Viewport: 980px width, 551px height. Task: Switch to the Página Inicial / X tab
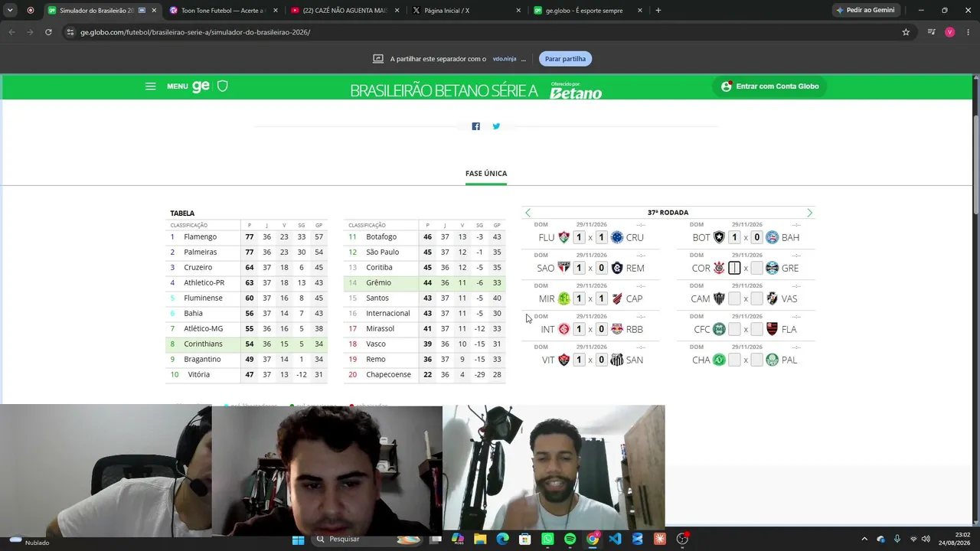[x=465, y=11]
